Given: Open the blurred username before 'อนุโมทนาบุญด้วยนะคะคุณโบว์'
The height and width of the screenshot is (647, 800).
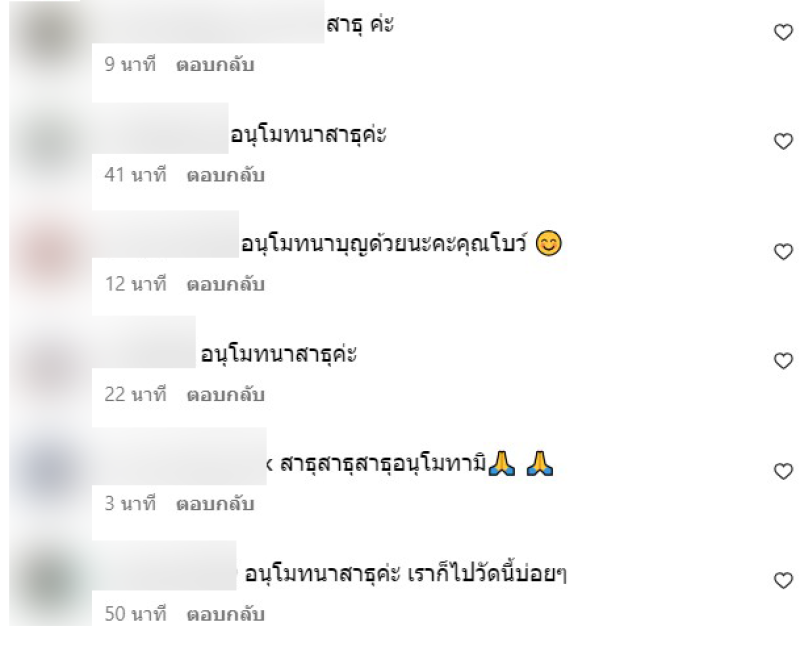Looking at the screenshot, I should tap(165, 235).
